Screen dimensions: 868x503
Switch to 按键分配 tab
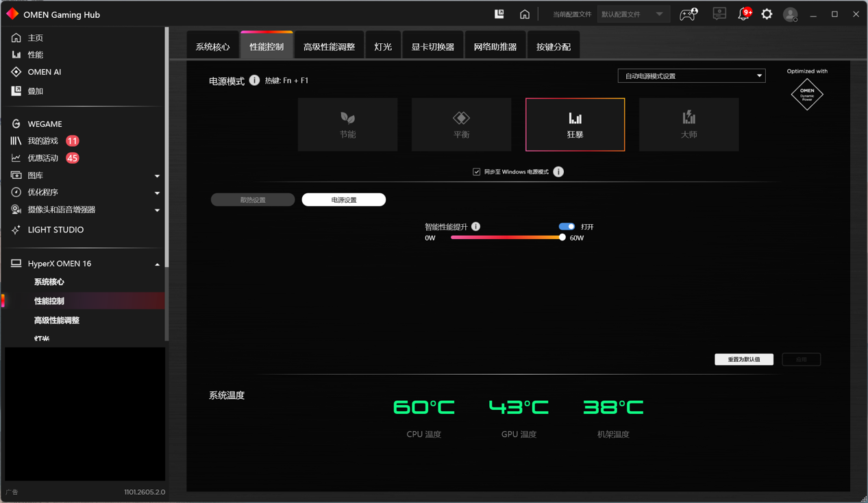554,47
